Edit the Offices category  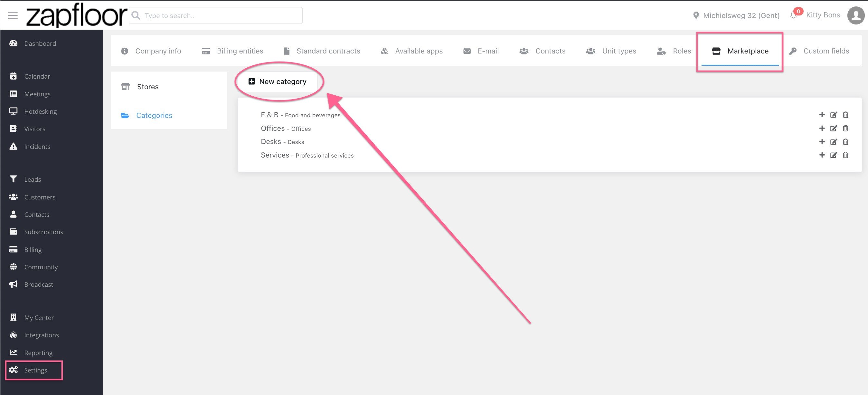tap(834, 128)
